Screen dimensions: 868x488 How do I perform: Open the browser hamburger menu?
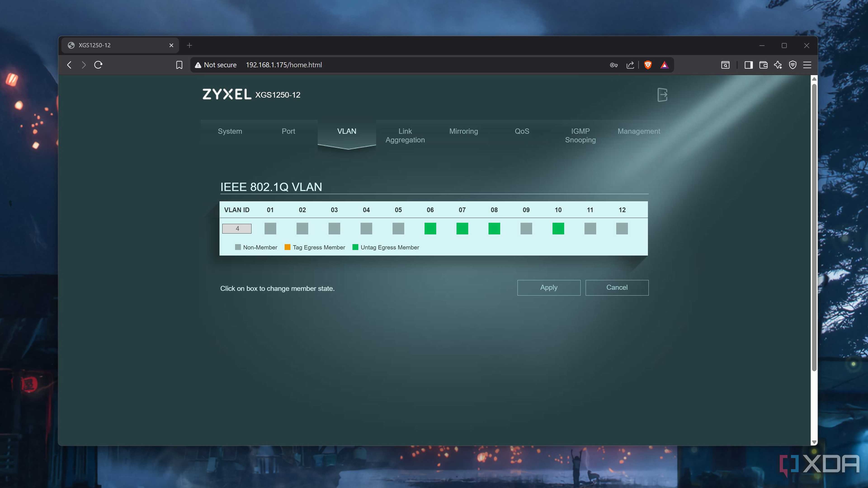tap(807, 65)
